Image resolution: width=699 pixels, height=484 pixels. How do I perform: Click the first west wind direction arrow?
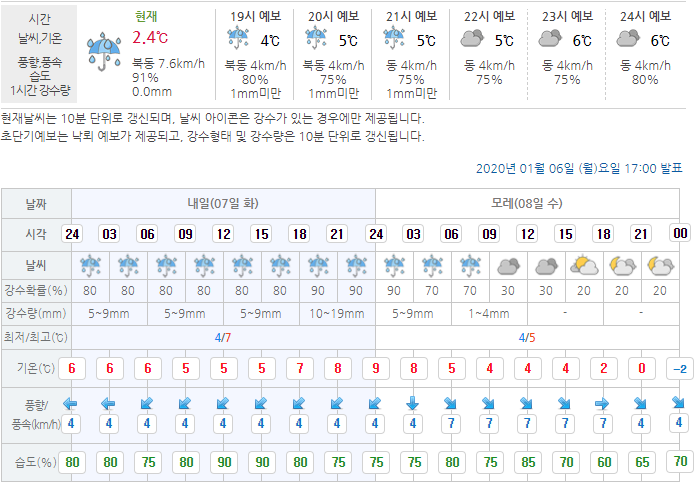(x=71, y=404)
